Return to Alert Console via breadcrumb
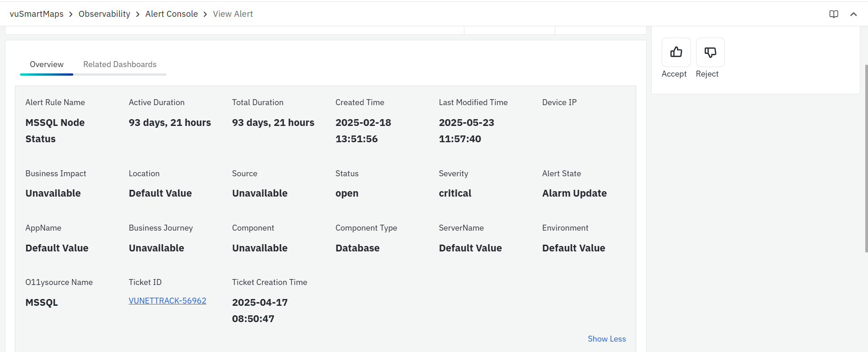 172,14
